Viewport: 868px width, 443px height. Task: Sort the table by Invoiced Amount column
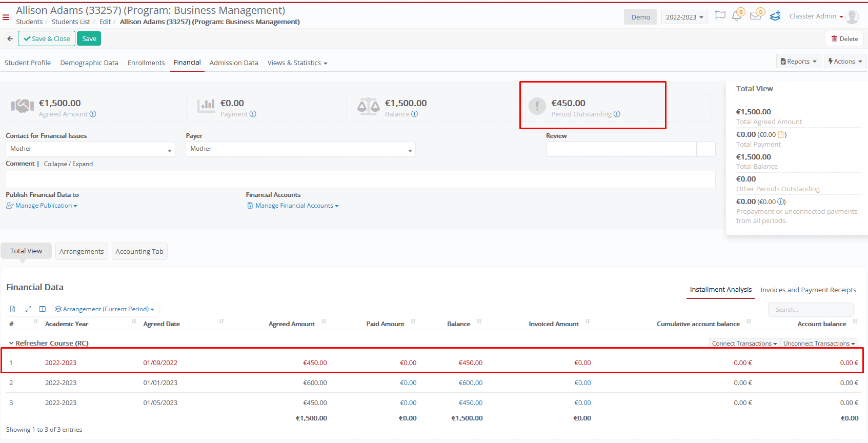point(554,324)
